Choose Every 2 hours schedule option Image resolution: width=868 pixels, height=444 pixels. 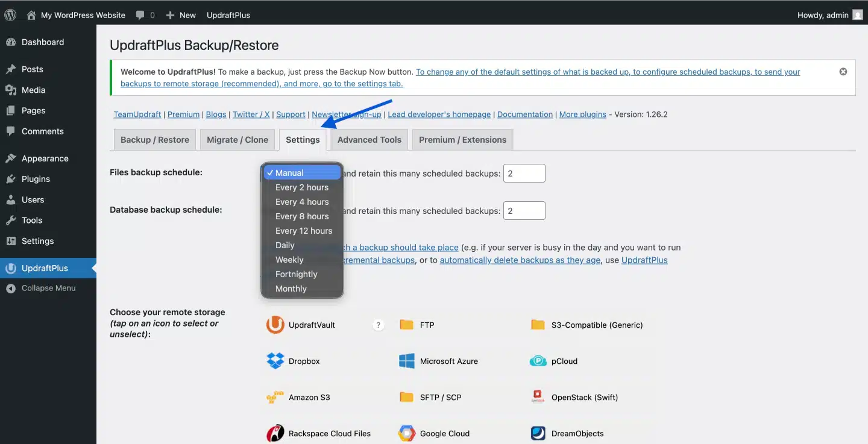[302, 187]
